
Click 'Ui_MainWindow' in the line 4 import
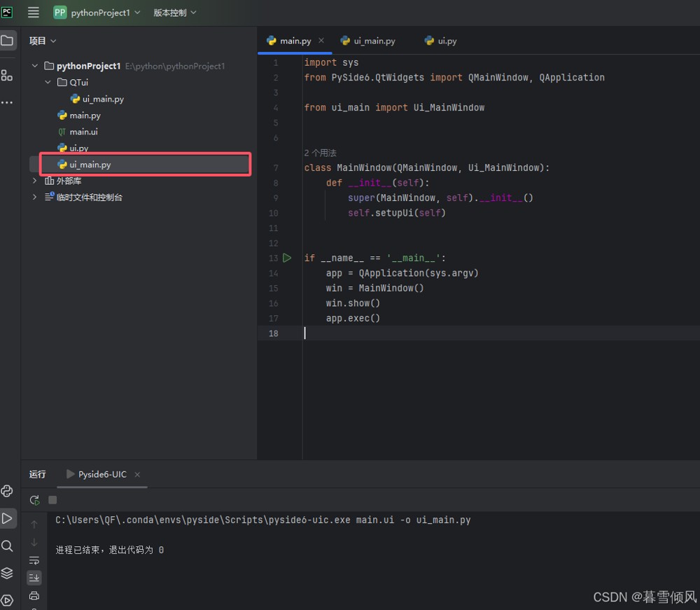click(x=449, y=108)
